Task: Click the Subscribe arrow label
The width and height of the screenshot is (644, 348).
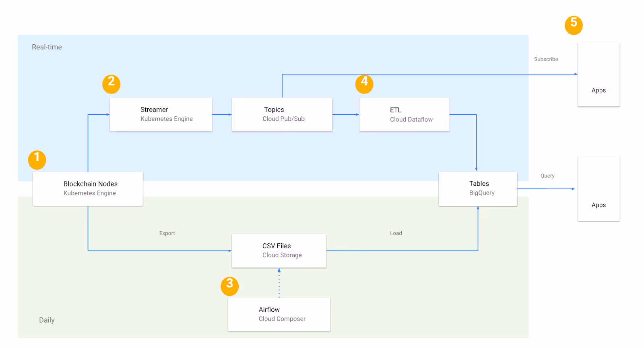Action: 546,59
